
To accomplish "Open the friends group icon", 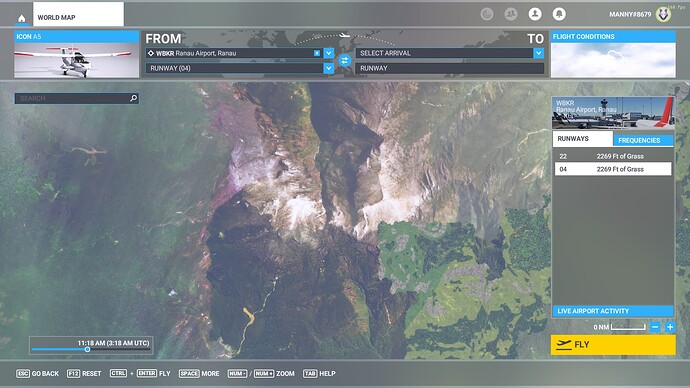I will click(511, 14).
